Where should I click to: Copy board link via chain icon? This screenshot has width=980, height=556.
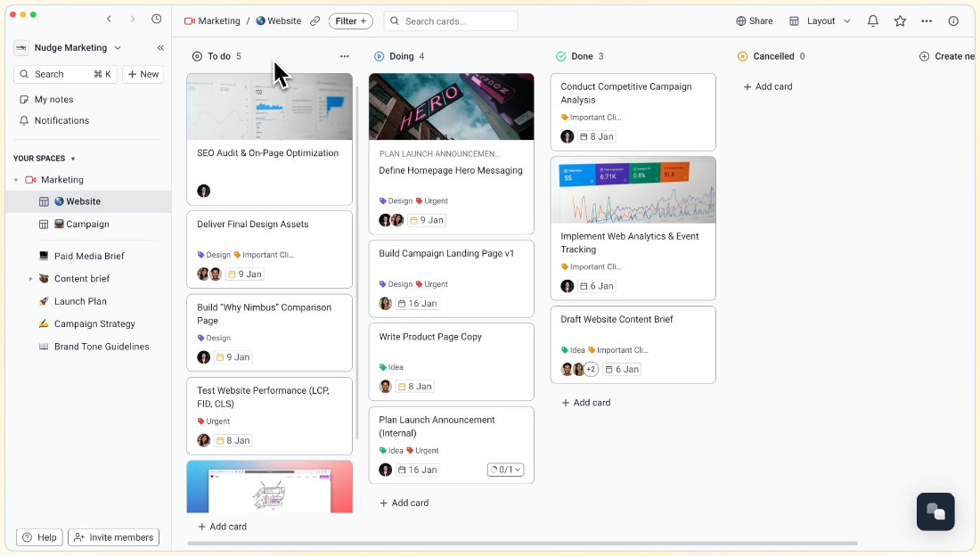[x=315, y=20]
